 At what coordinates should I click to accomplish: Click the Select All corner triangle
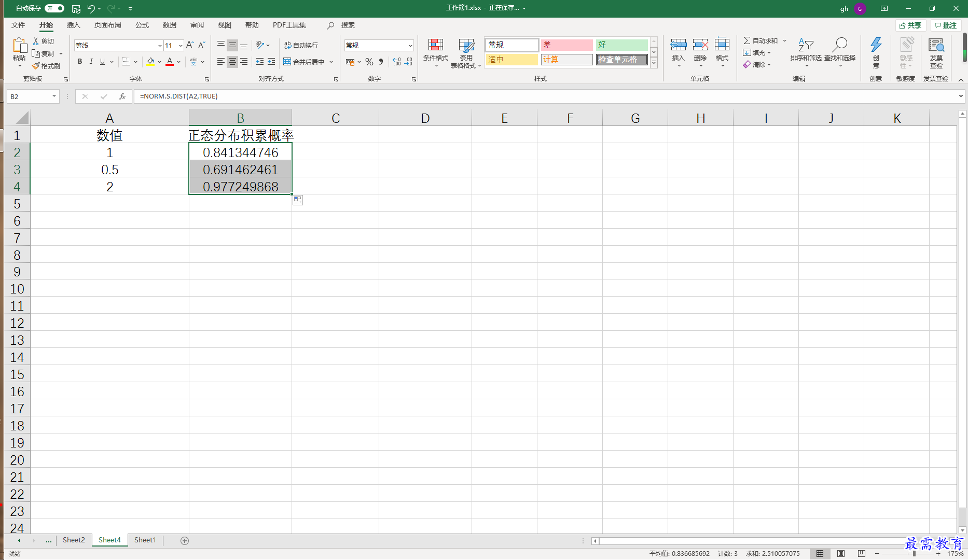[x=21, y=118]
